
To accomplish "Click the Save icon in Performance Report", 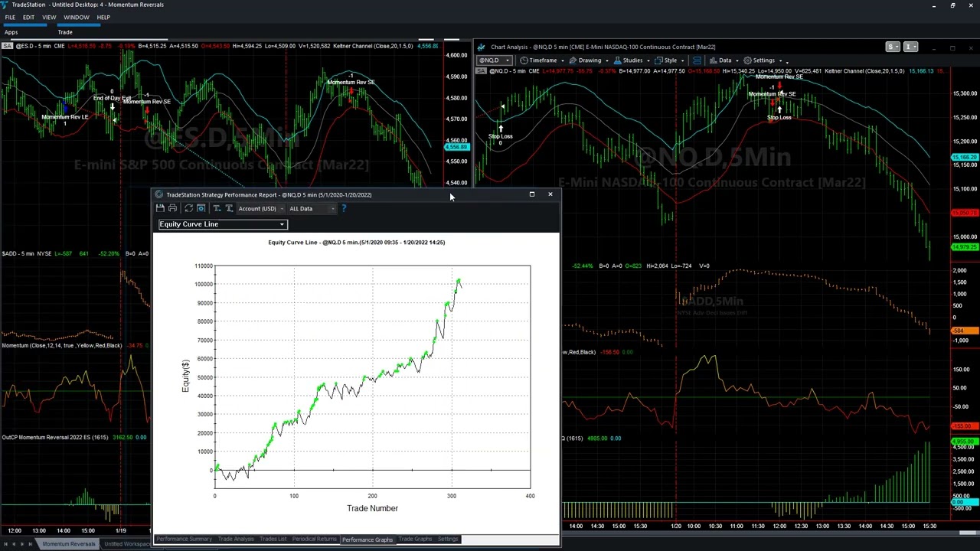I will point(160,209).
